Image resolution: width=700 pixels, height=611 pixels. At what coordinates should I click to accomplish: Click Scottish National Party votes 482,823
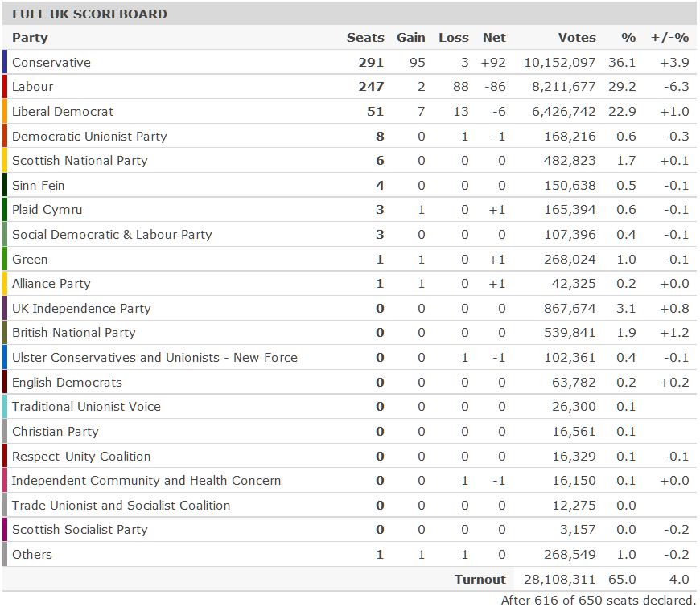pos(570,161)
